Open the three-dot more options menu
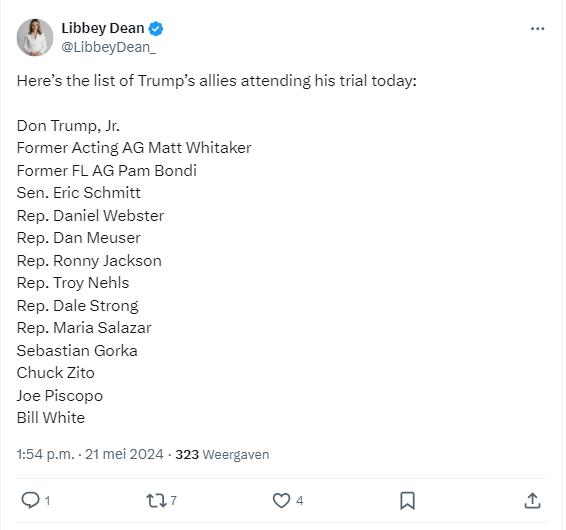 537,29
